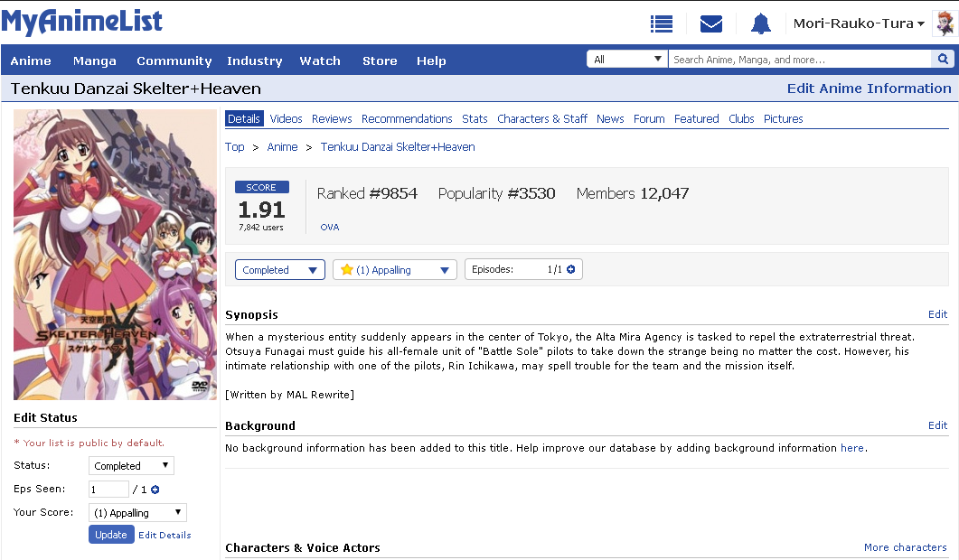Open the (1) Appalling star rating dropdown
The image size is (959, 560).
click(x=395, y=270)
